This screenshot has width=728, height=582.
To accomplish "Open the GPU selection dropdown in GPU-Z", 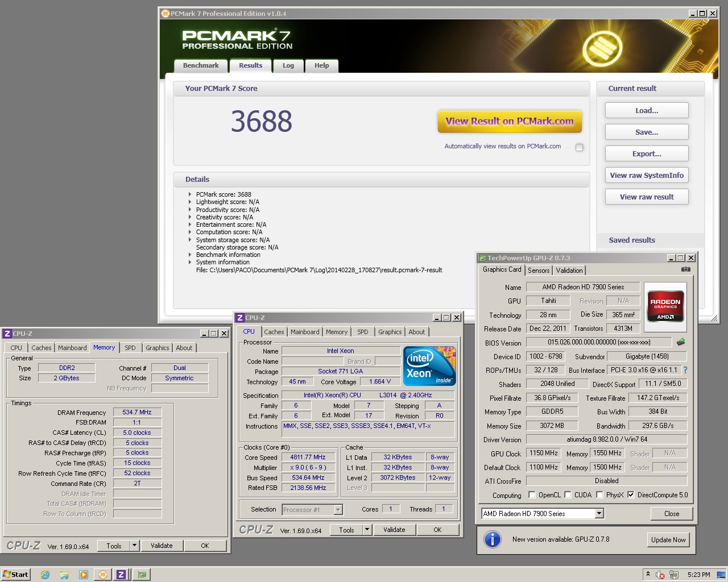I will [599, 513].
